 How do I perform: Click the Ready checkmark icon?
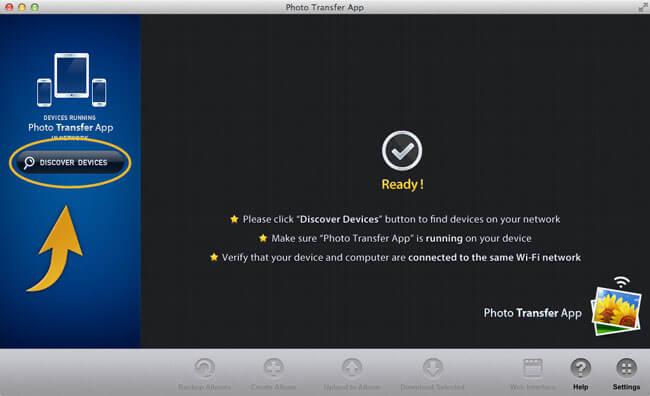point(402,151)
